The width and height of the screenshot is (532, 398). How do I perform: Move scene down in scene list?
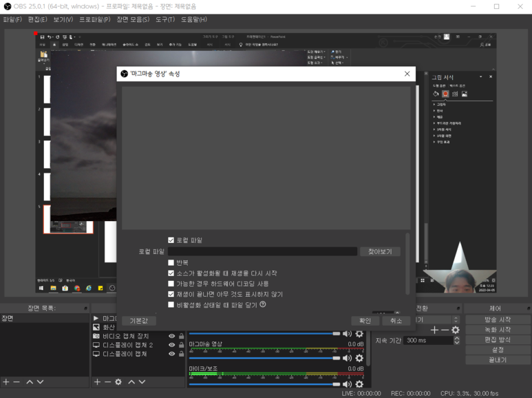pyautogui.click(x=41, y=381)
